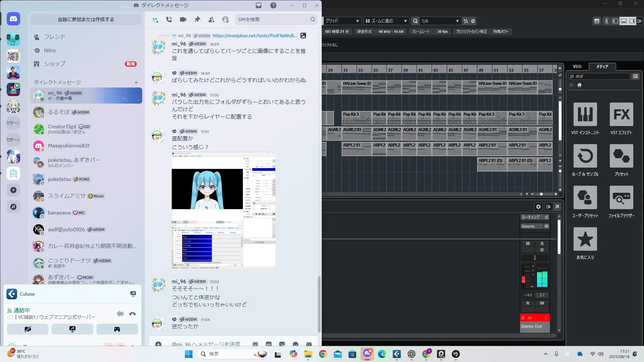Open Loops & Samples in the media rack

585,156
